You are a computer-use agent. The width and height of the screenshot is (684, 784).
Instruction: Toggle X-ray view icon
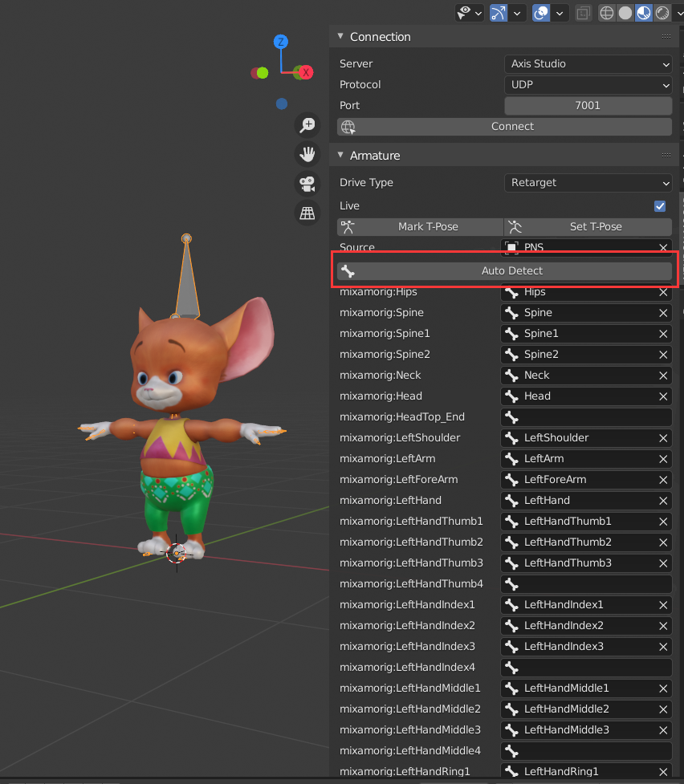pos(583,13)
